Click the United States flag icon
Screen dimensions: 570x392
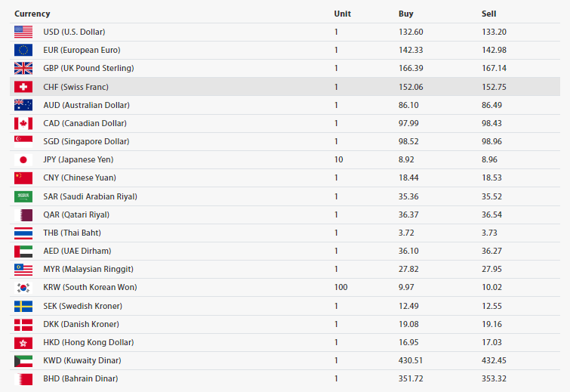coord(23,32)
